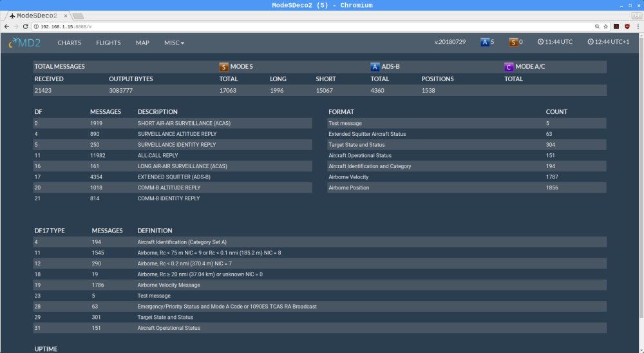Bookmark this page with star icon
The height and width of the screenshot is (353, 644).
tap(606, 26)
